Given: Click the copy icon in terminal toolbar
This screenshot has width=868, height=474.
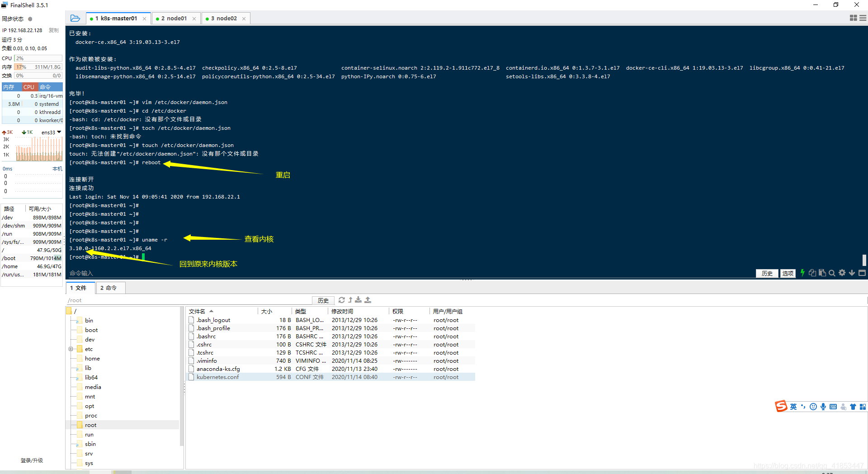Looking at the screenshot, I should point(812,273).
